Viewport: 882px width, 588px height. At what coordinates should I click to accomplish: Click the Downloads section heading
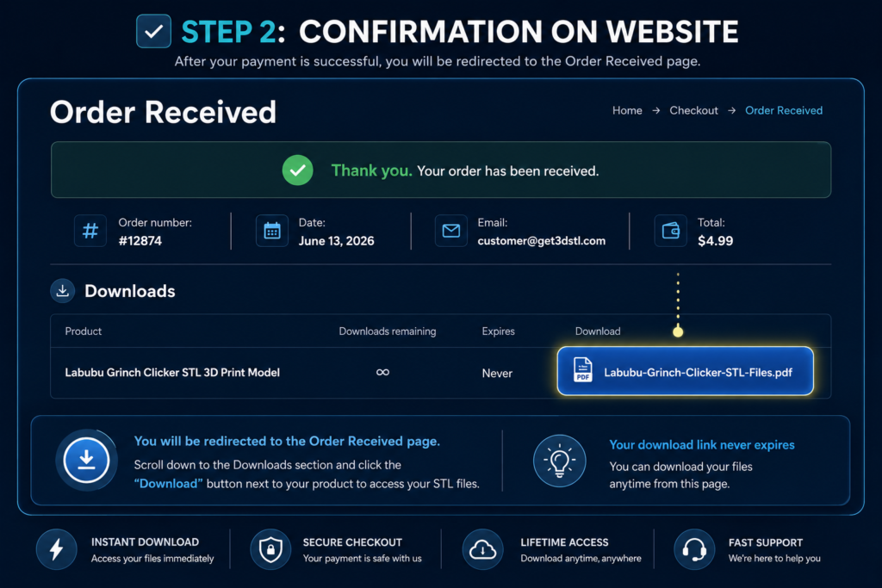pyautogui.click(x=130, y=291)
